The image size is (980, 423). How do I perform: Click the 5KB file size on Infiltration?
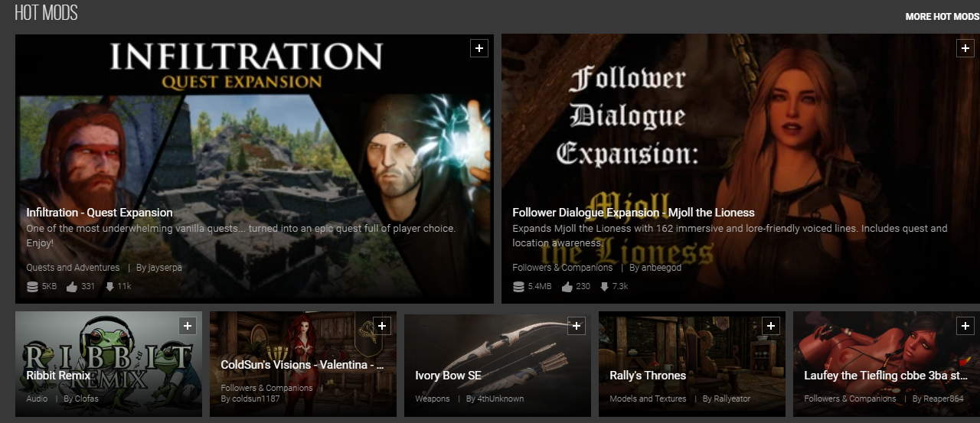tap(49, 287)
